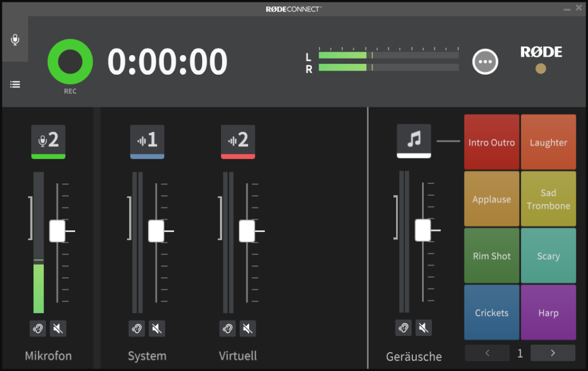Toggle headphone monitoring for Geräusche
The width and height of the screenshot is (588, 371).
(x=403, y=328)
